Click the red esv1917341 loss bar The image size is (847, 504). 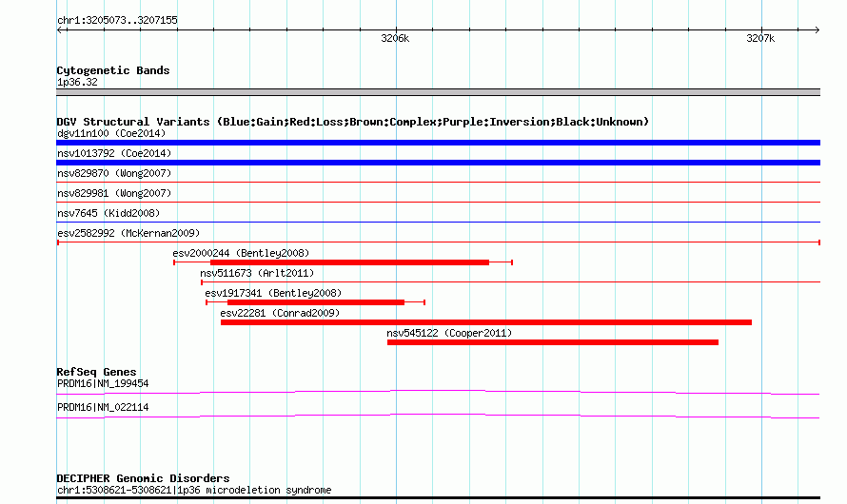point(316,302)
